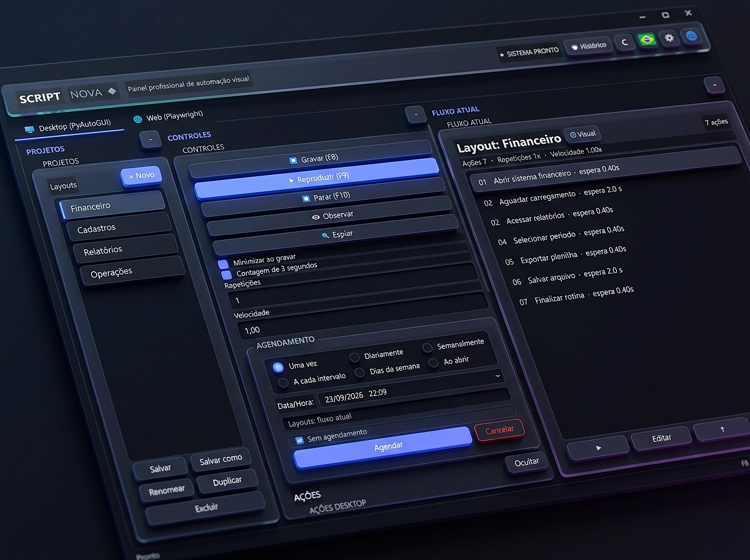The height and width of the screenshot is (560, 750).
Task: Click the blue globe icon in header
Action: [691, 36]
